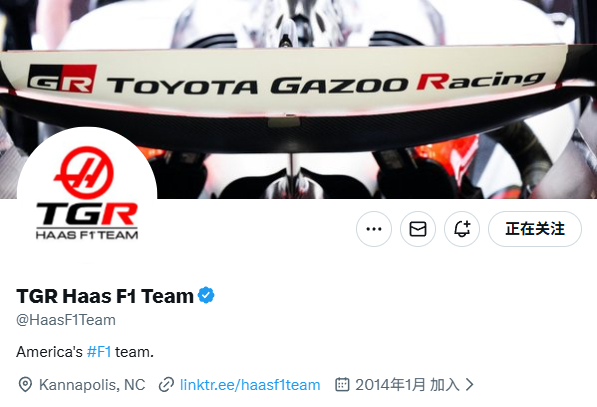Click the Kannapolis, NC location text
The image size is (597, 407).
tap(92, 385)
